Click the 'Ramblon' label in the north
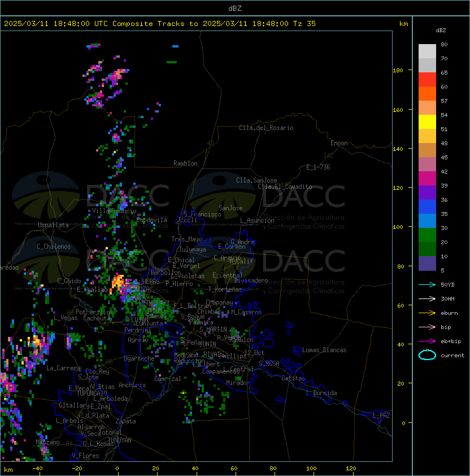Viewport: 470px width, 476px height. (185, 163)
